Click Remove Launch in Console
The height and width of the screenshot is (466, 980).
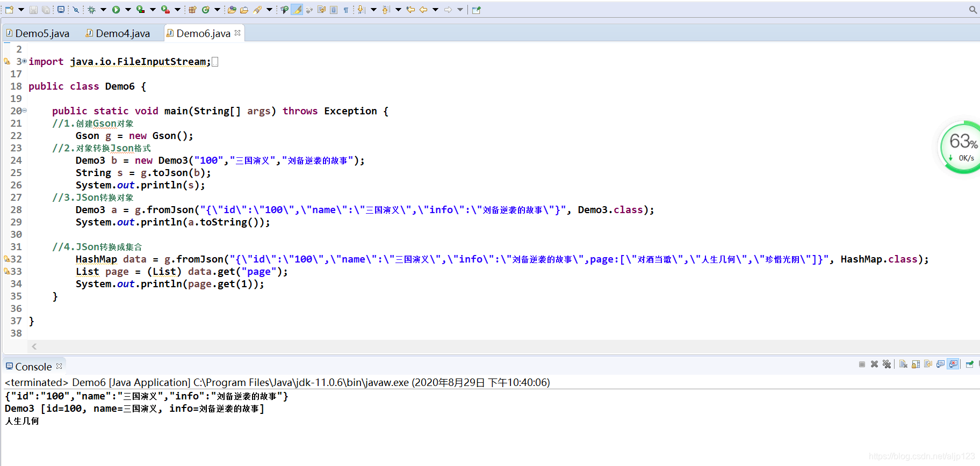(x=874, y=364)
